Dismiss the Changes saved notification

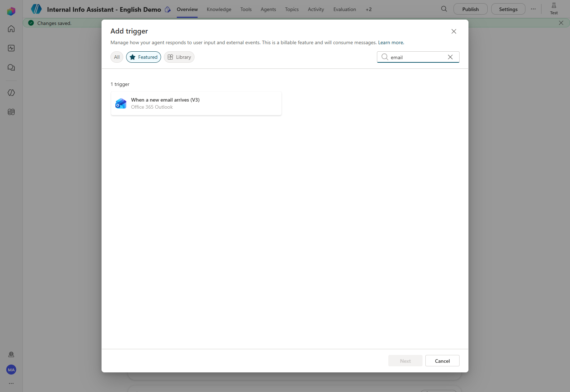[561, 23]
